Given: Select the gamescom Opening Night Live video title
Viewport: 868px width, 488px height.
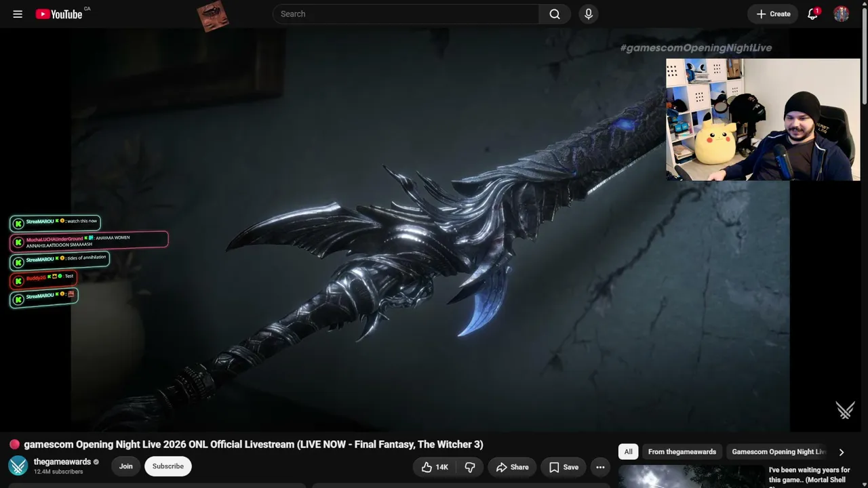Looking at the screenshot, I should [254, 445].
